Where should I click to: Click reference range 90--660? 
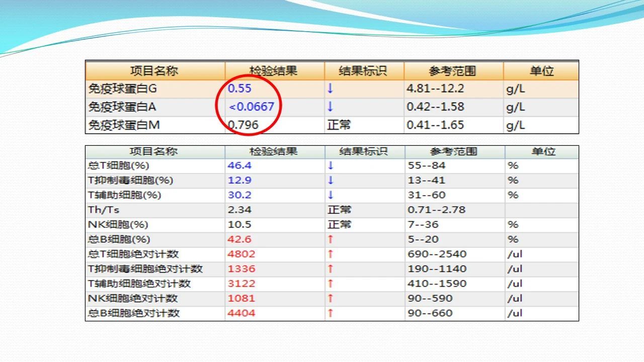click(430, 313)
